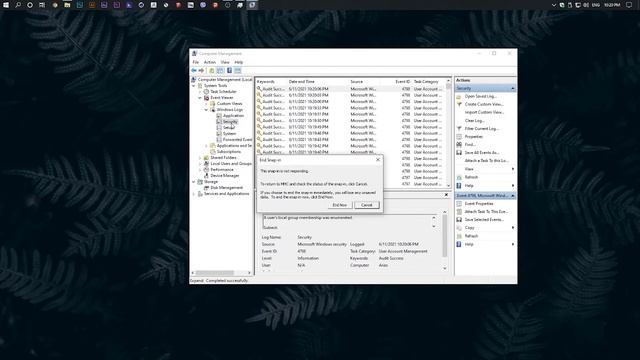Click Import Custom View action

click(484, 112)
